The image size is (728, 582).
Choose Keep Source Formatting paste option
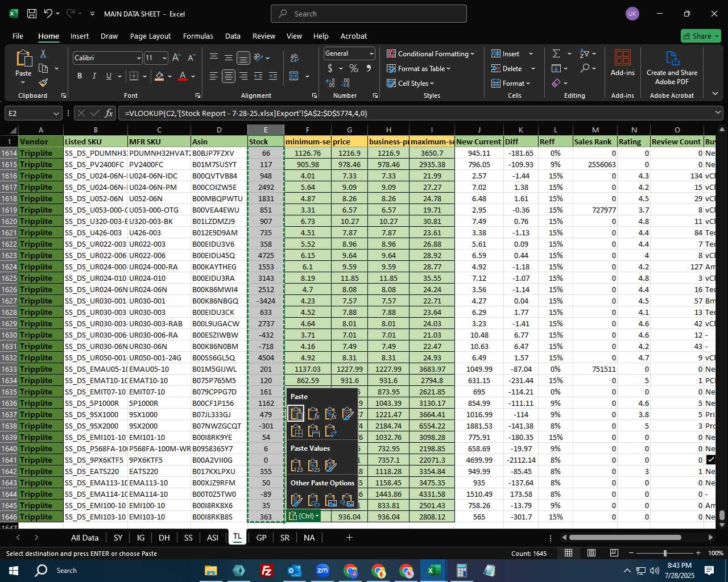point(348,414)
